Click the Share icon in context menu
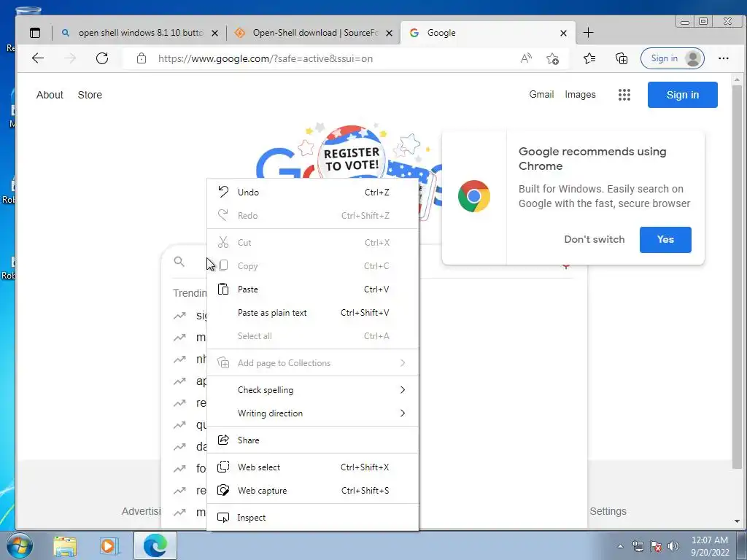Image resolution: width=747 pixels, height=560 pixels. coord(223,440)
